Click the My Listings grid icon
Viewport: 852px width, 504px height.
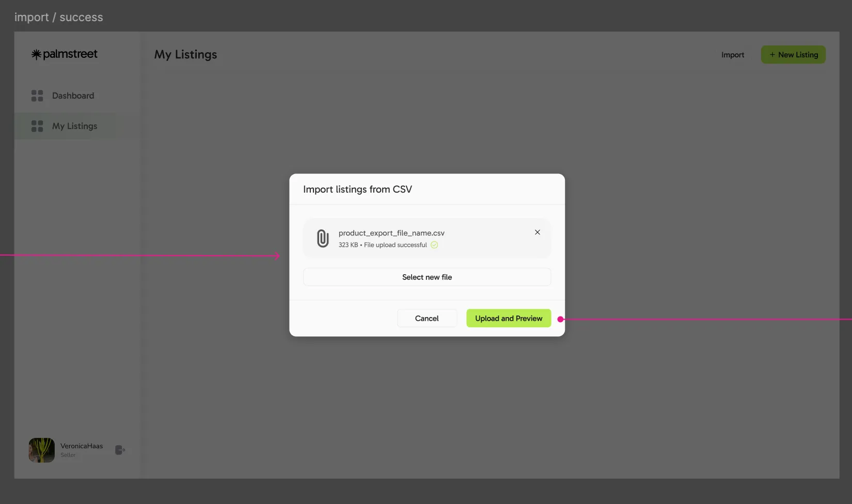37,126
